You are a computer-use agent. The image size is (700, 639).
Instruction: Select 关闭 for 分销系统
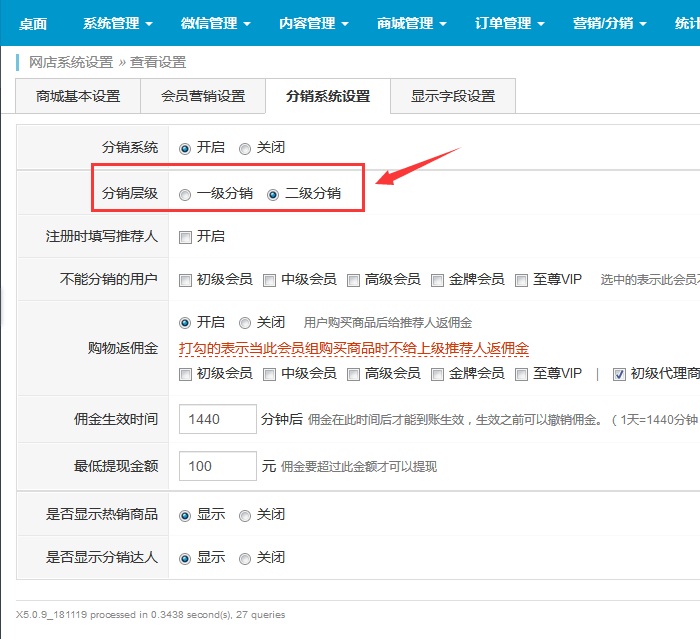click(x=245, y=148)
